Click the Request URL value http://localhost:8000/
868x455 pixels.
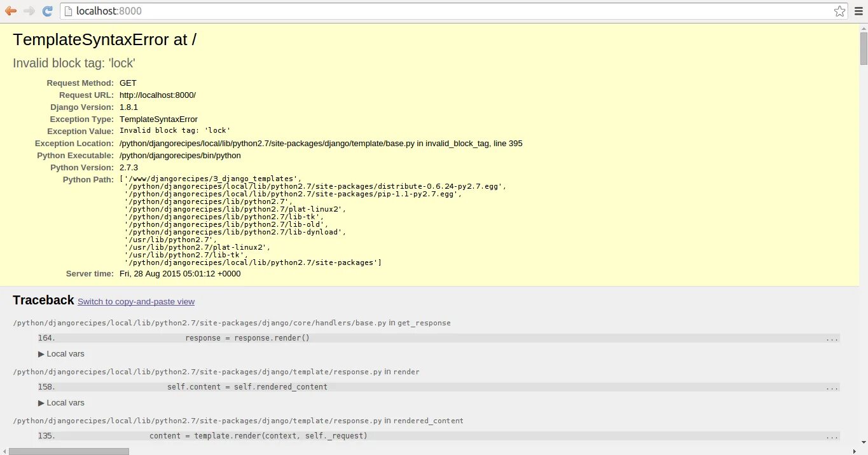tap(158, 95)
